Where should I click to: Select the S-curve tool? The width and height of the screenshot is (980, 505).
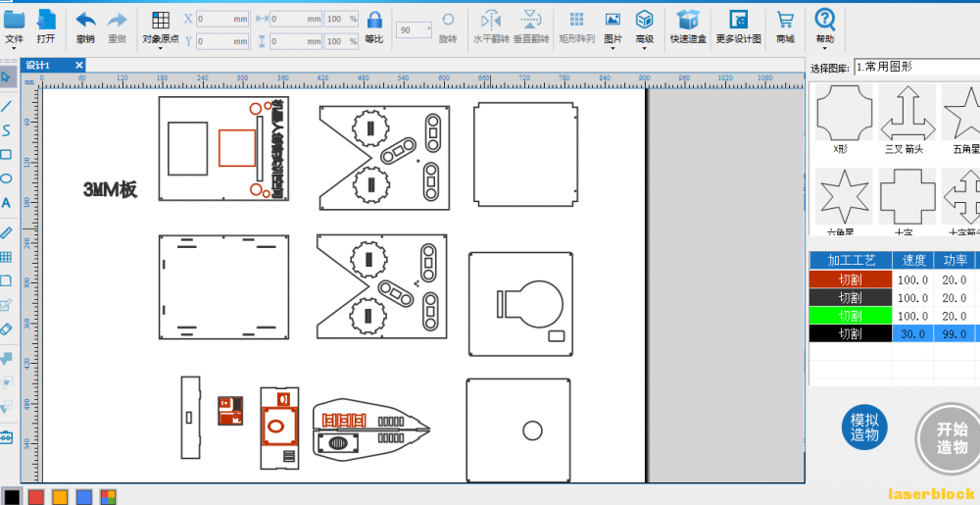point(6,130)
